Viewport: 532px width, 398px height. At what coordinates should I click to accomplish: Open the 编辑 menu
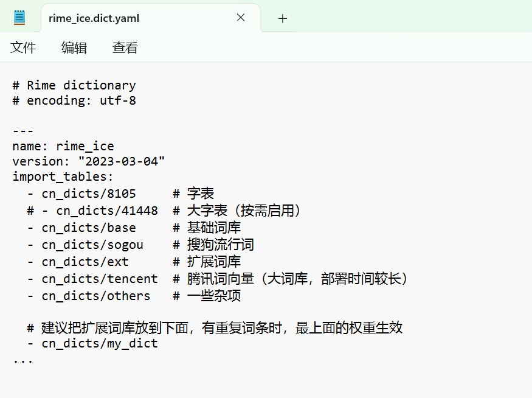point(74,47)
